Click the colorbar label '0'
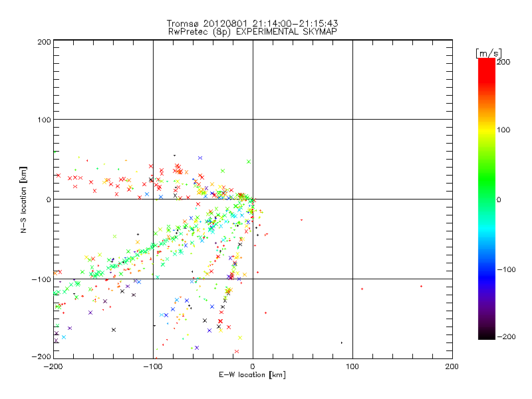The width and height of the screenshot is (532, 399). tap(499, 199)
